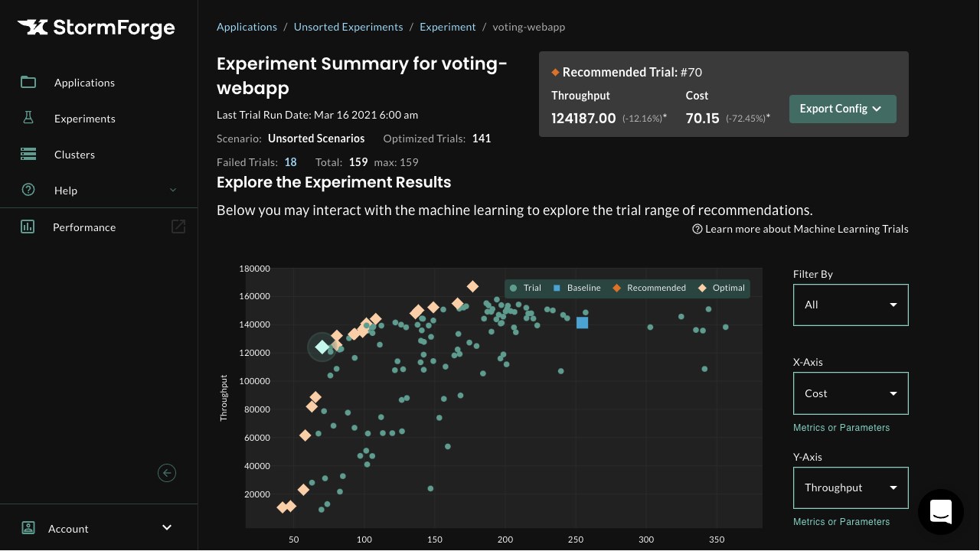
Task: Open Applications breadcrumb link
Action: click(247, 27)
